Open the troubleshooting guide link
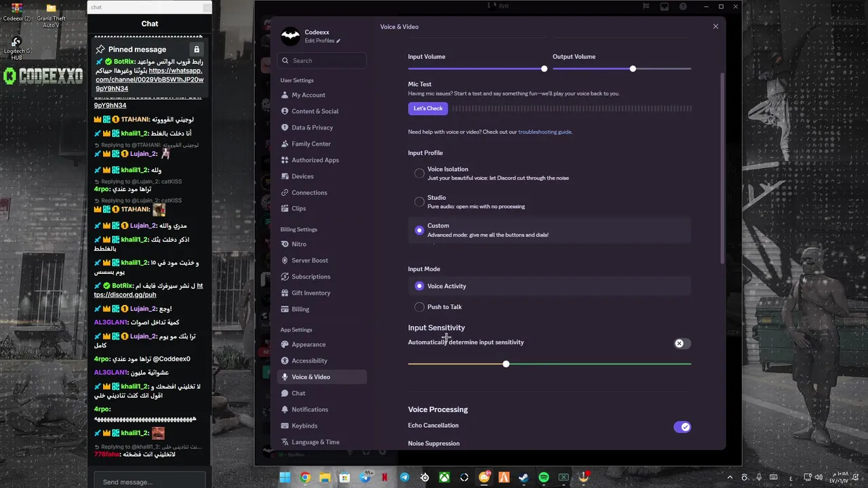Image resolution: width=868 pixels, height=488 pixels. [545, 132]
